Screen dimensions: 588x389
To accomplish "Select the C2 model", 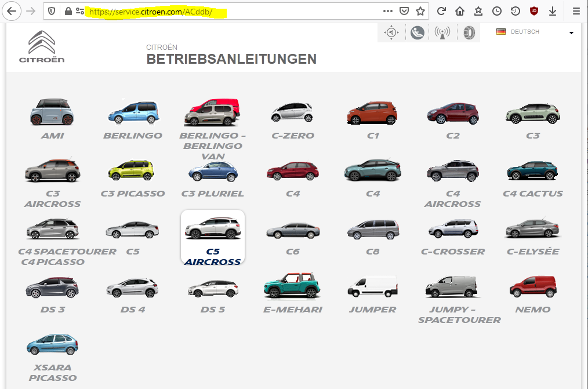I will (453, 119).
